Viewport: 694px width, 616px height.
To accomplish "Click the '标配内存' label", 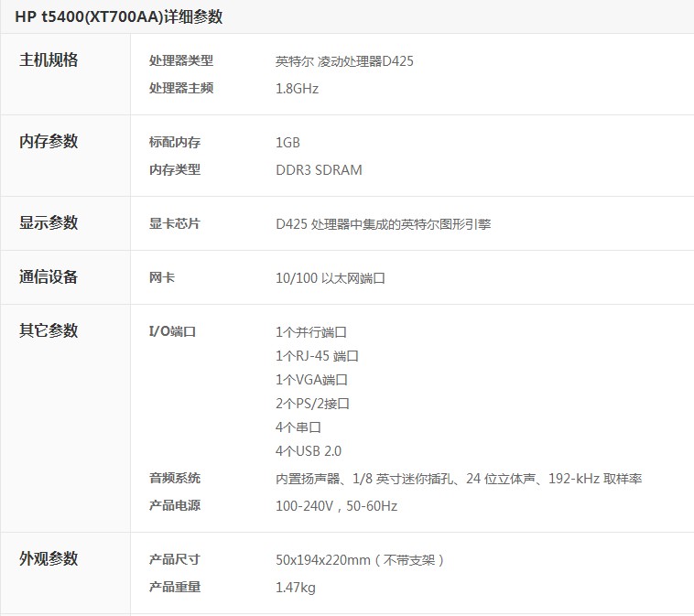I will (x=175, y=142).
